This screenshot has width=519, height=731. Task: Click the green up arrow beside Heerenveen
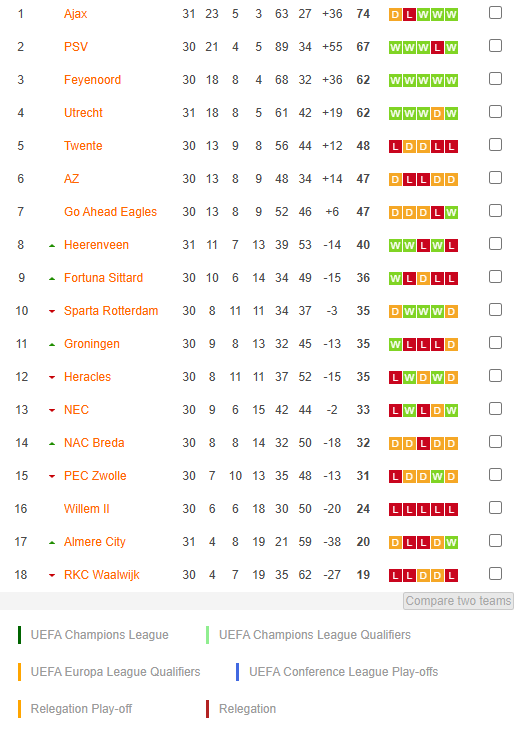tap(52, 246)
